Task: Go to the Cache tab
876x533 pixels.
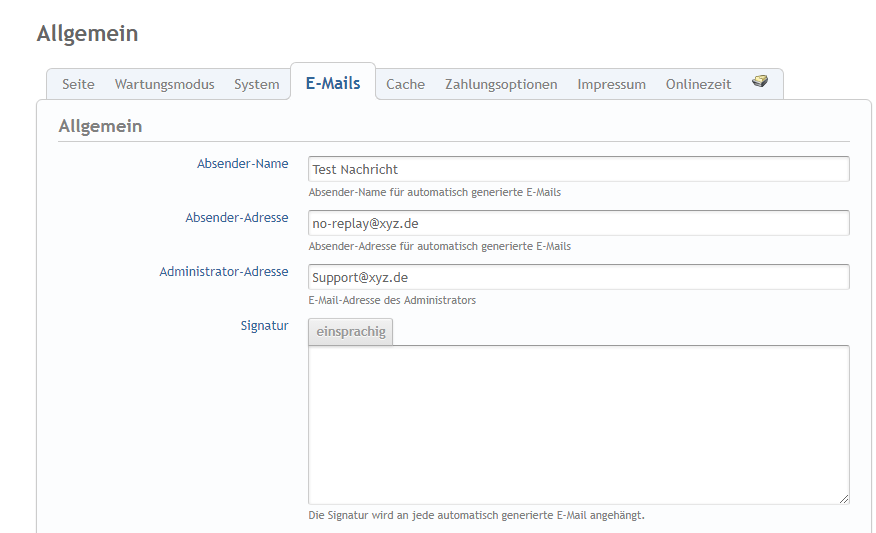Action: click(405, 84)
